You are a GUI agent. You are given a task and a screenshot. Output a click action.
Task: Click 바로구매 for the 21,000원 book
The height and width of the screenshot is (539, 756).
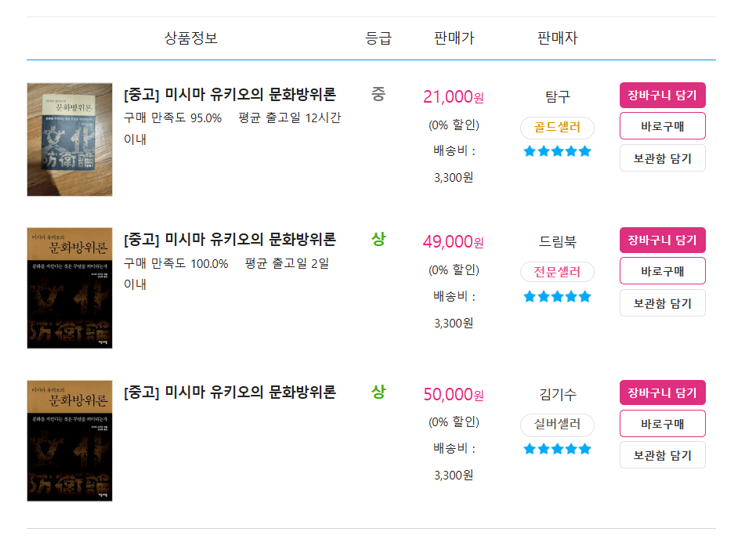(662, 126)
